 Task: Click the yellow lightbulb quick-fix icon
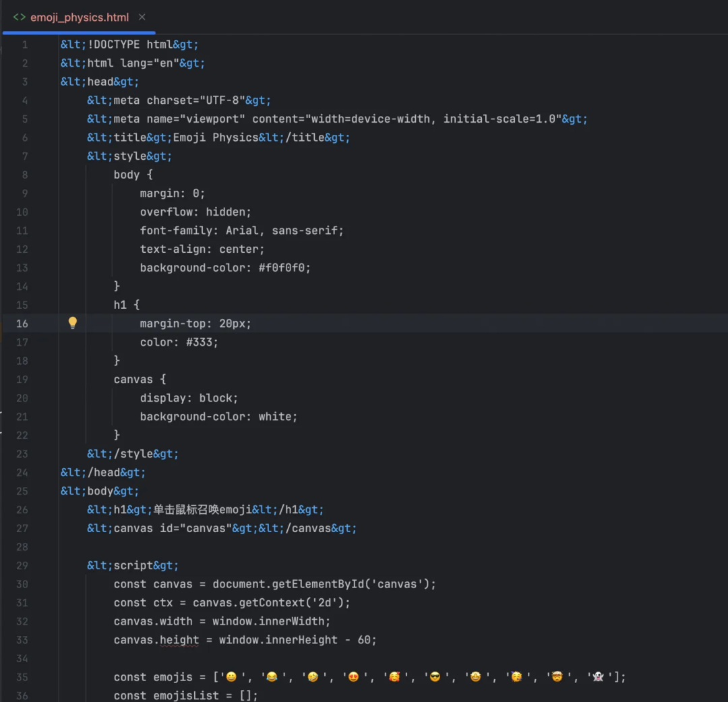coord(73,323)
